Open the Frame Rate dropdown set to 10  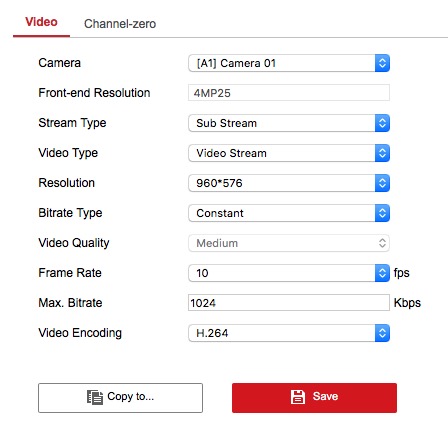pyautogui.click(x=289, y=273)
